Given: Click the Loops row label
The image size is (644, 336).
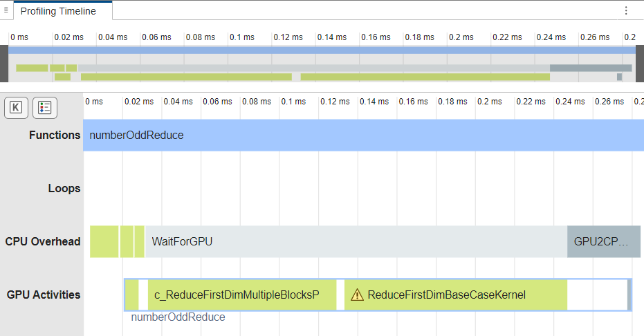Looking at the screenshot, I should coord(64,188).
